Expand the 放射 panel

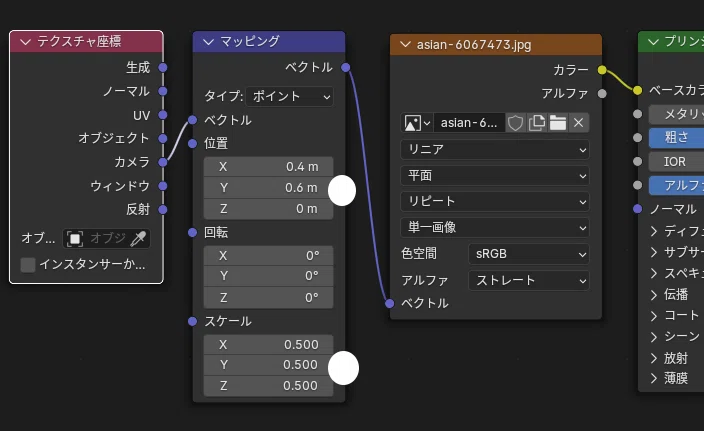[x=654, y=358]
